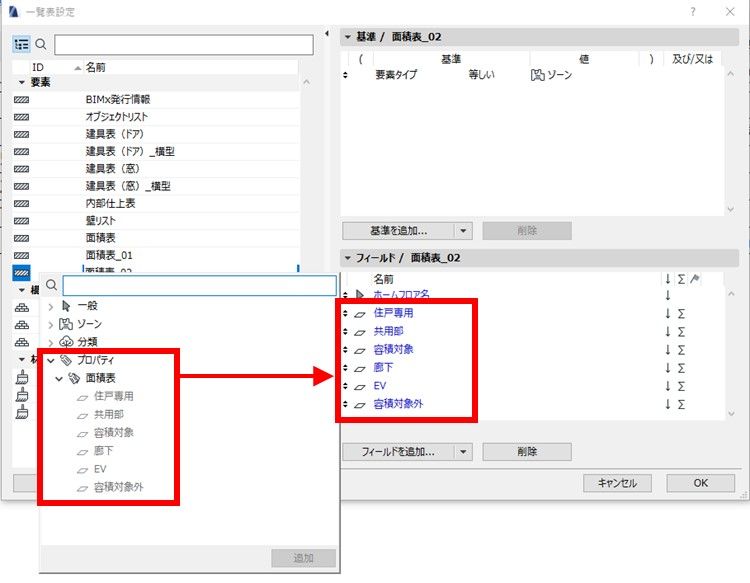Toggle sort arrow for 容積対象 field
Screen dimensions: 750x583
(668, 350)
